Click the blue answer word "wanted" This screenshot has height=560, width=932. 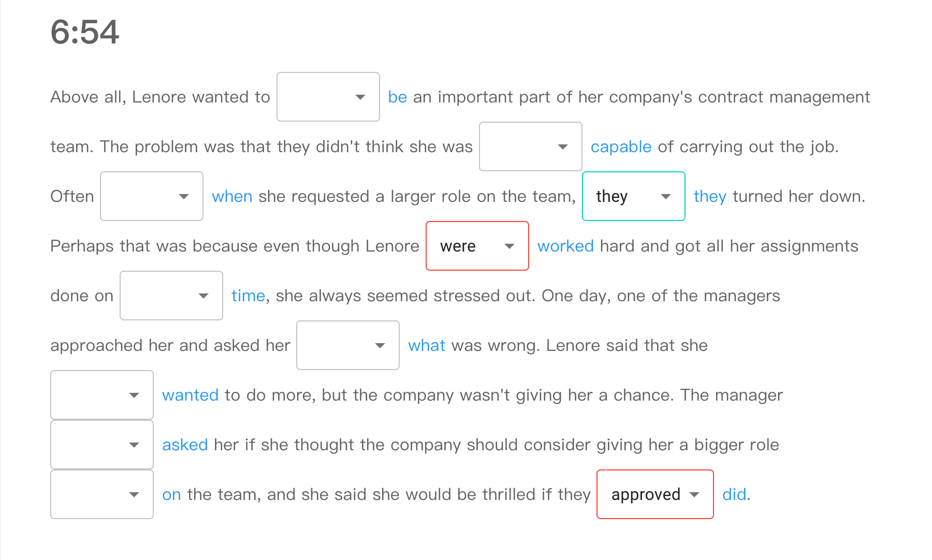190,395
